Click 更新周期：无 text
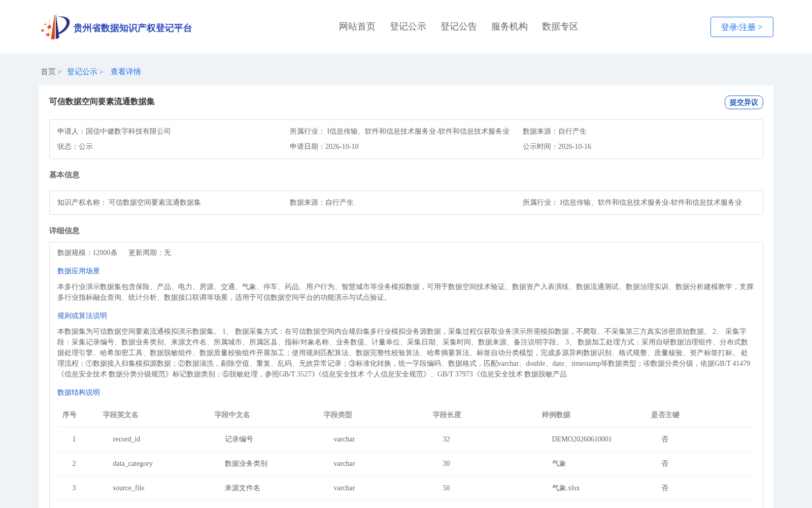Viewport: 812px width, 508px height. point(150,252)
